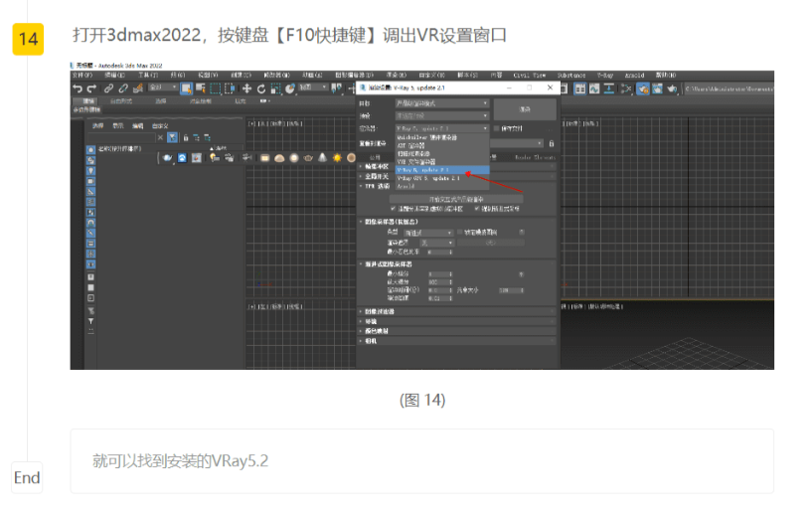Click the large Render button in dialog

pyautogui.click(x=524, y=108)
